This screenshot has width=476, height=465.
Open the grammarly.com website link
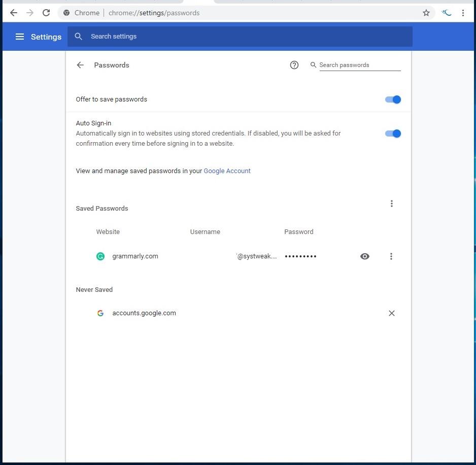135,256
